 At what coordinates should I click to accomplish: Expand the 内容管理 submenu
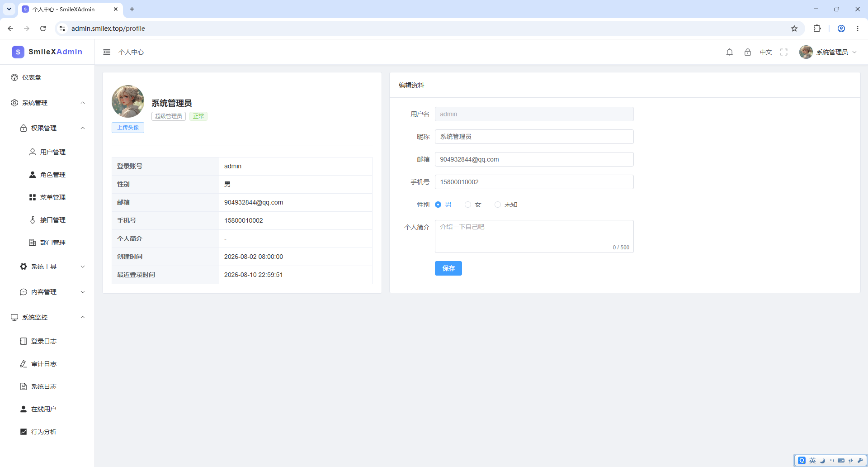[x=47, y=292]
